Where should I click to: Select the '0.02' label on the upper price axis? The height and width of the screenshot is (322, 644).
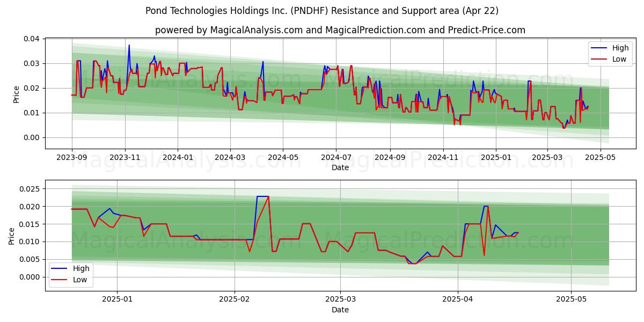coord(32,88)
